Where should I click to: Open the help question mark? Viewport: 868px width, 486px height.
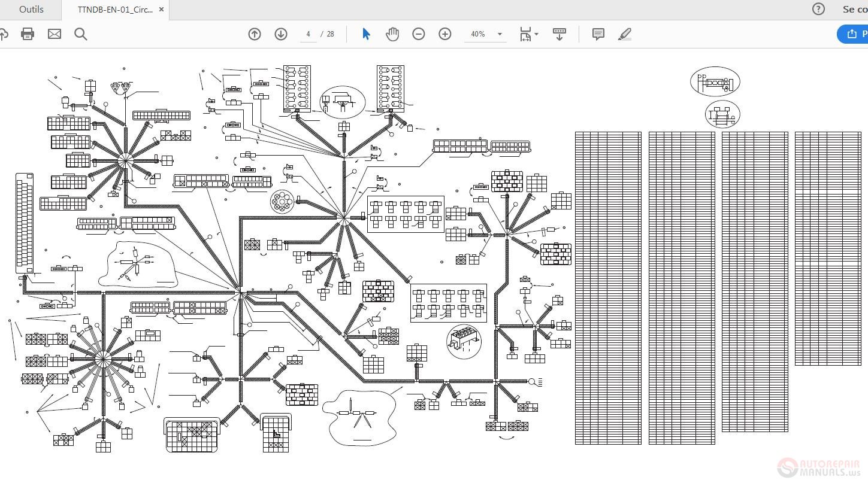(818, 9)
